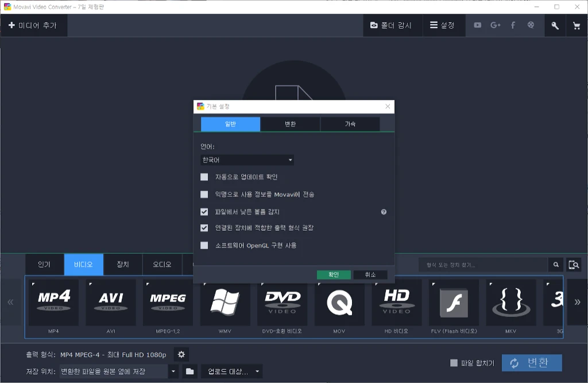Open the Google+ social icon
Screen dimensions: 588x383
click(x=496, y=25)
